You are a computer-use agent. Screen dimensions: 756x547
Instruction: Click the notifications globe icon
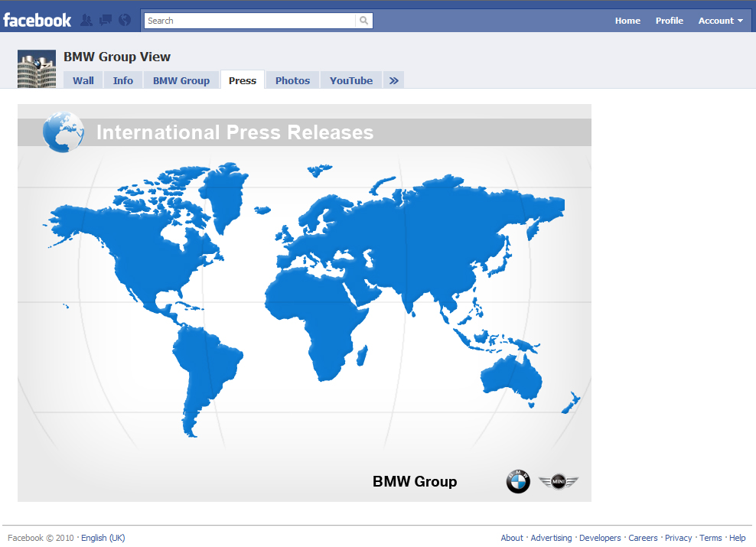(x=124, y=20)
